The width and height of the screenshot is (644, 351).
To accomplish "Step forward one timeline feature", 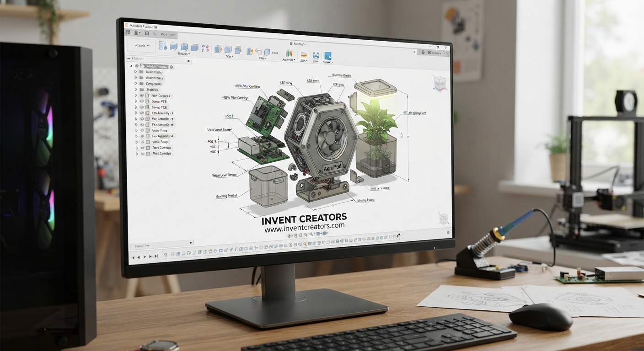I will tap(150, 257).
